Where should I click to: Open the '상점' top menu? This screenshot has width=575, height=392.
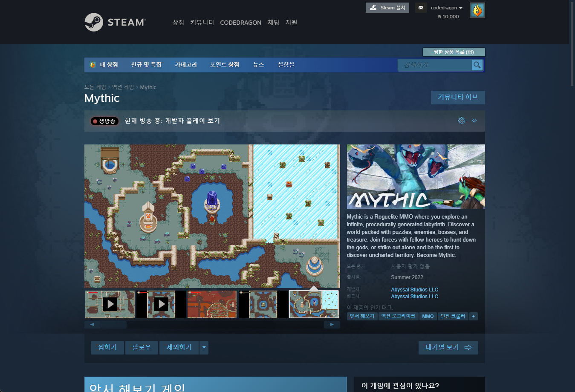[178, 22]
